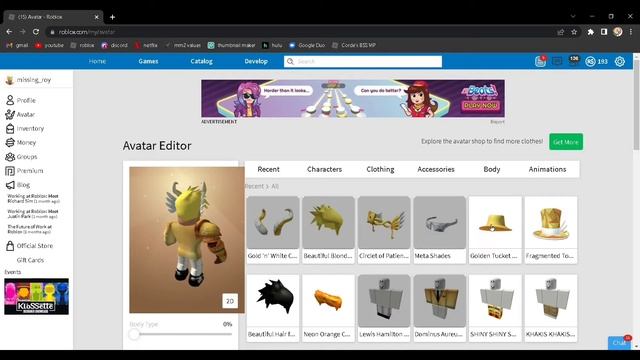Open the Inventory sidebar icon
The height and width of the screenshot is (360, 640).
(x=10, y=129)
